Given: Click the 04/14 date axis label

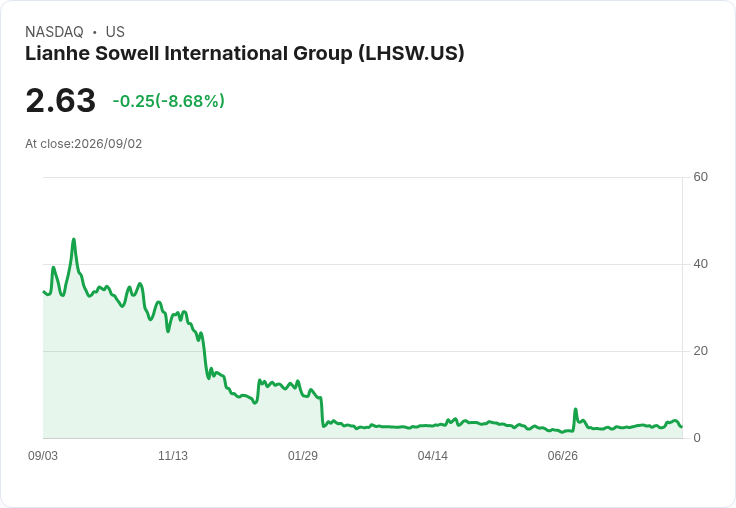Looking at the screenshot, I should click(x=432, y=456).
